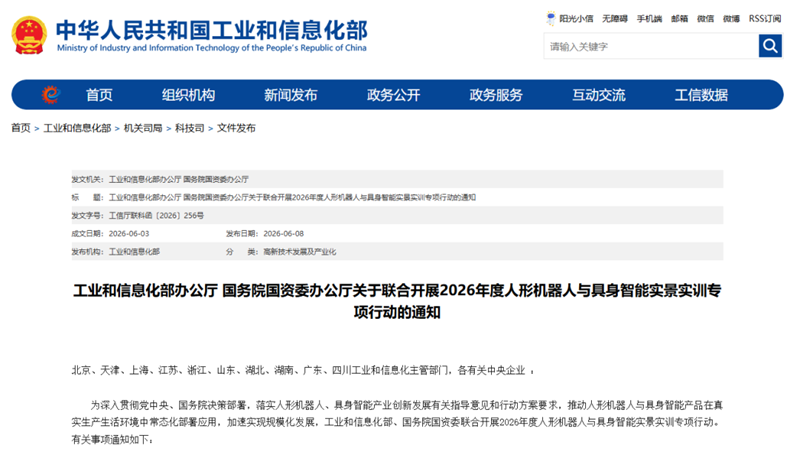Open the 工信数据 navigation menu
Screen dimensions: 800x455
pyautogui.click(x=701, y=95)
